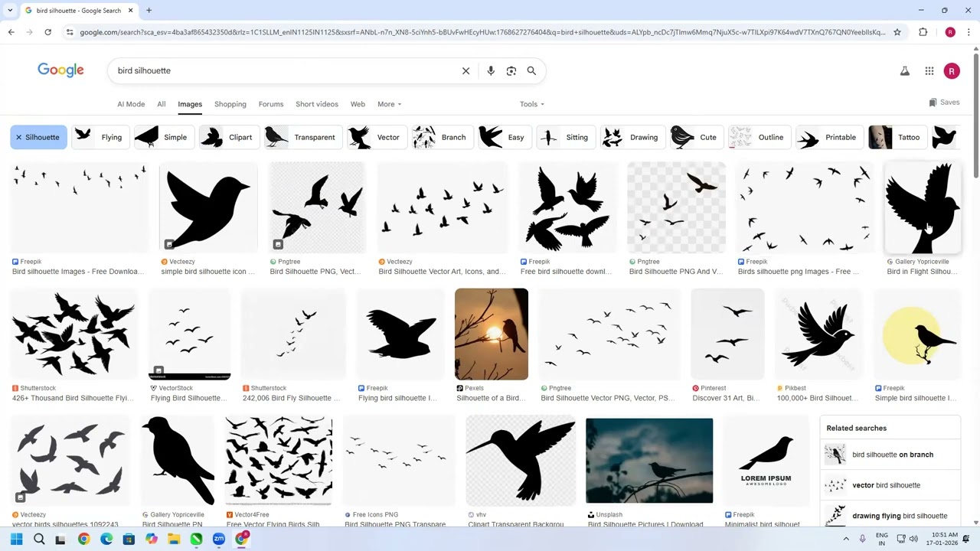This screenshot has width=980, height=551.
Task: Go to the Google logo homepage
Action: tap(60, 70)
